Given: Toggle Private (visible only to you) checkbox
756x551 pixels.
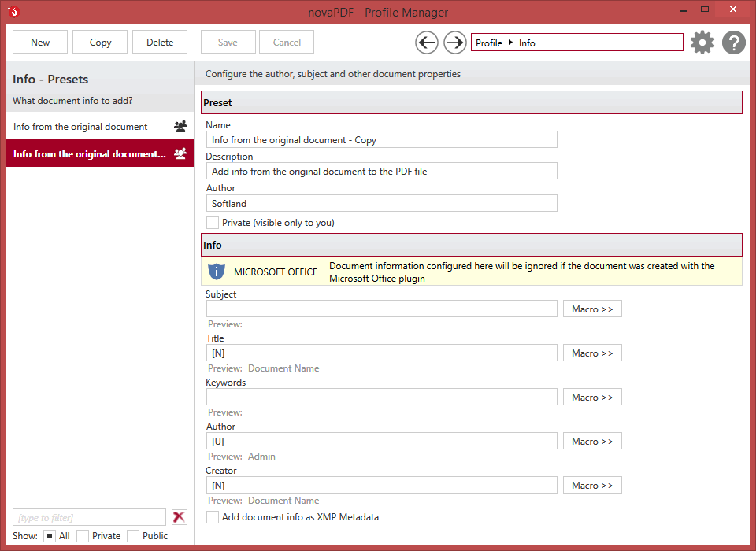Looking at the screenshot, I should pyautogui.click(x=212, y=223).
